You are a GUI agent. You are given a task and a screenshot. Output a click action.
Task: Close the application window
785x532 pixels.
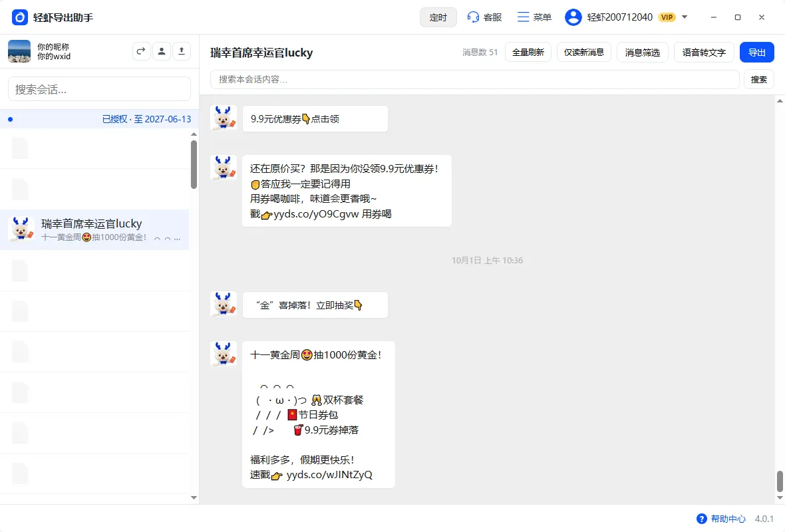[x=762, y=17]
